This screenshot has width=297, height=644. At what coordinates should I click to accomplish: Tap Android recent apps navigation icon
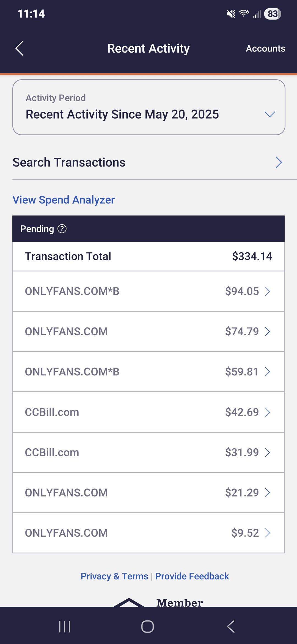tap(65, 626)
